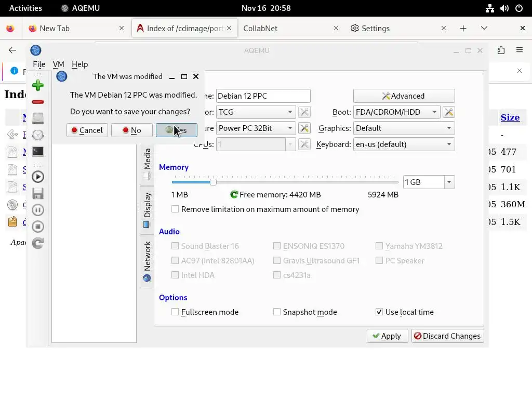Open the Graphics Default dropdown
The width and height of the screenshot is (532, 399).
click(404, 128)
